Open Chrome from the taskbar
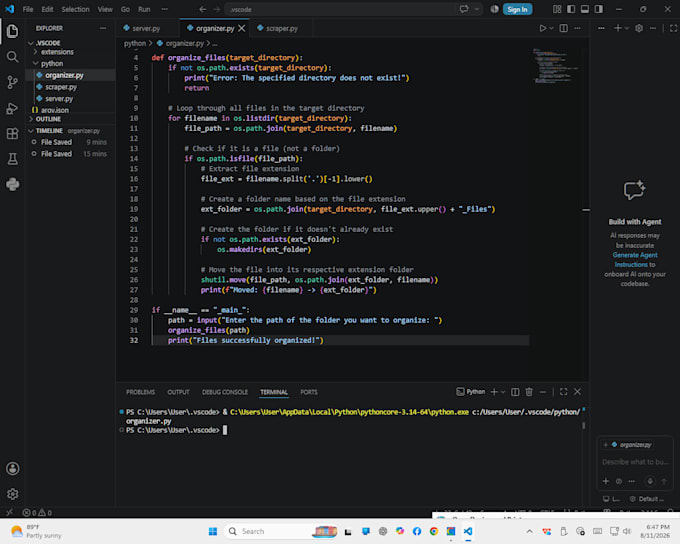The height and width of the screenshot is (544, 680). pos(434,531)
